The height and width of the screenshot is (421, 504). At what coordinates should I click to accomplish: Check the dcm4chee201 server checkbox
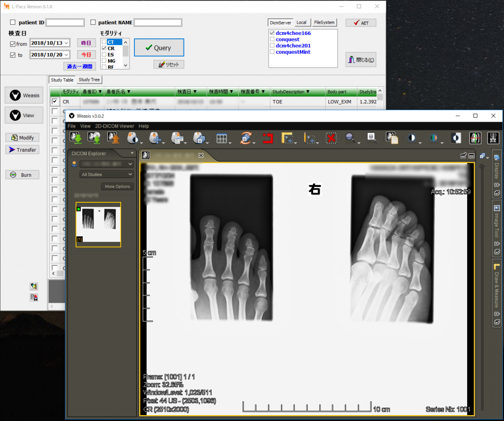click(x=272, y=45)
